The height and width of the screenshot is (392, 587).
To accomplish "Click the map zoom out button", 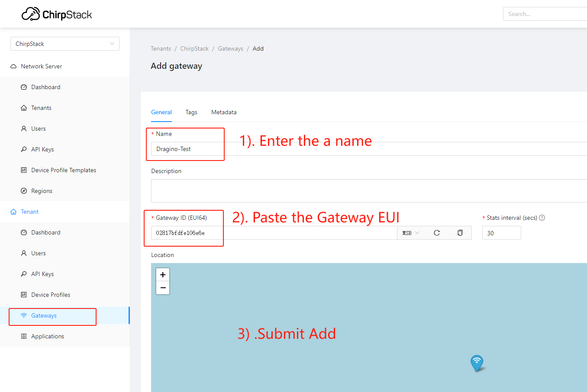I will click(163, 288).
